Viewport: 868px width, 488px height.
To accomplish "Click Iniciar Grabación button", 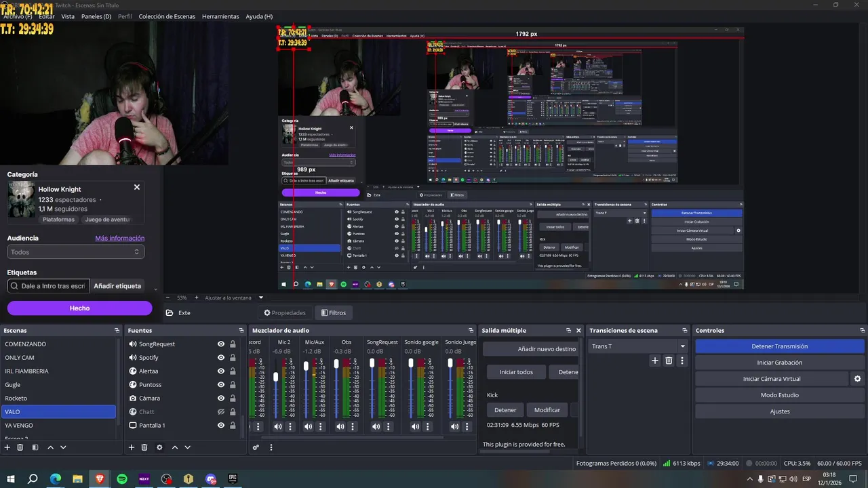I will 780,363.
